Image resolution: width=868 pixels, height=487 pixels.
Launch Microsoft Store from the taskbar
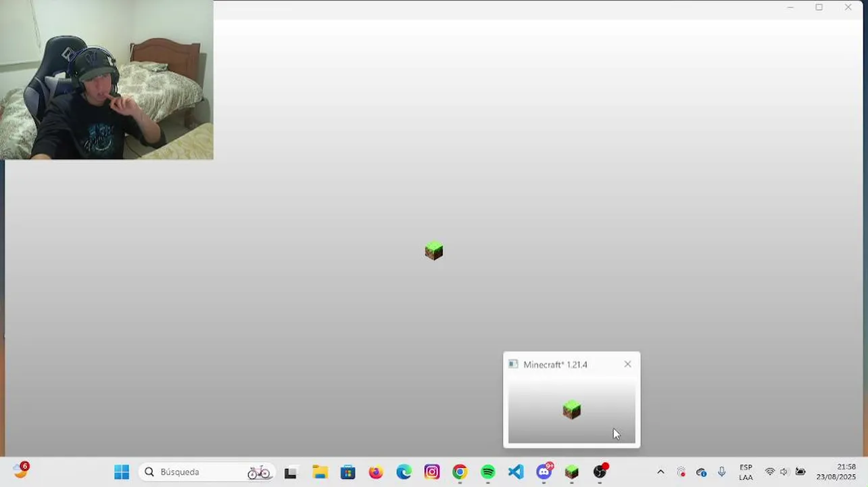(x=348, y=472)
